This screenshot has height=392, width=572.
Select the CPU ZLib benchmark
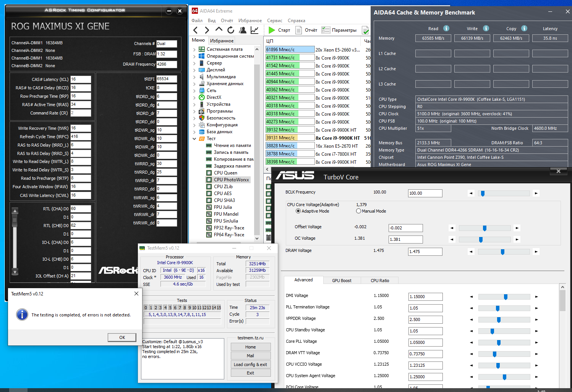(x=223, y=187)
